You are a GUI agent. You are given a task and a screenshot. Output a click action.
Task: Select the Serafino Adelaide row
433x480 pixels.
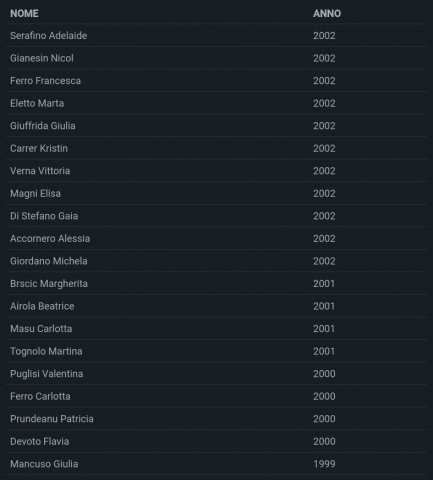click(217, 35)
